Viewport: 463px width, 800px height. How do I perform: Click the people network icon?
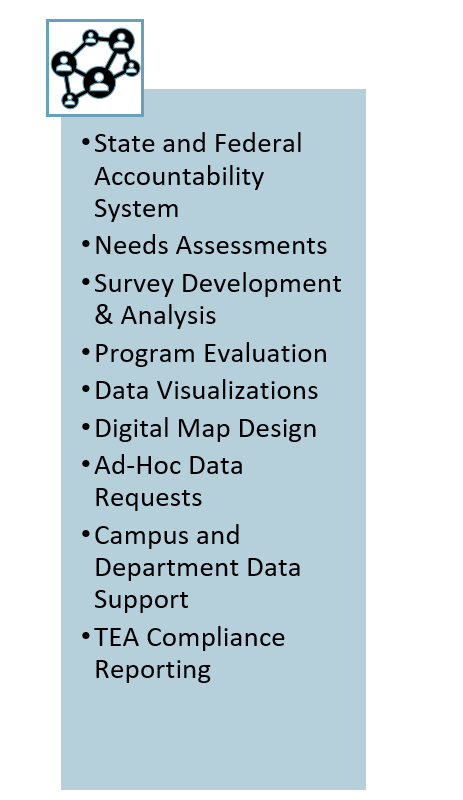95,68
